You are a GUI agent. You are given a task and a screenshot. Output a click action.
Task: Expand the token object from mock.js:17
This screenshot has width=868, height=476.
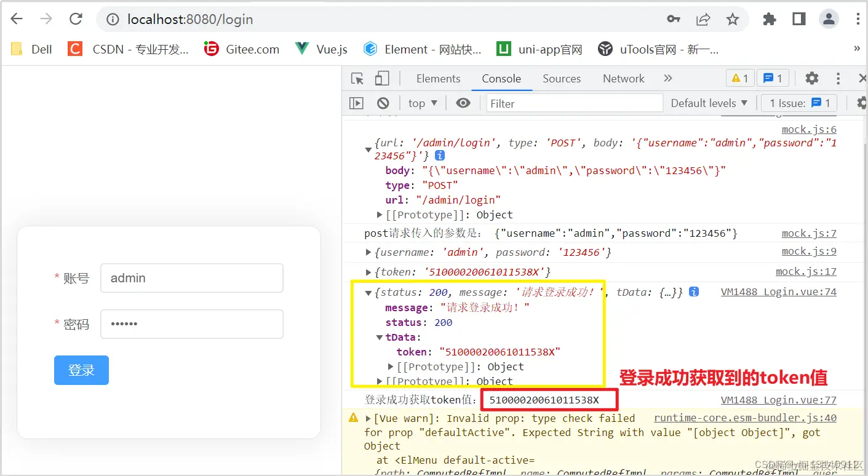368,272
